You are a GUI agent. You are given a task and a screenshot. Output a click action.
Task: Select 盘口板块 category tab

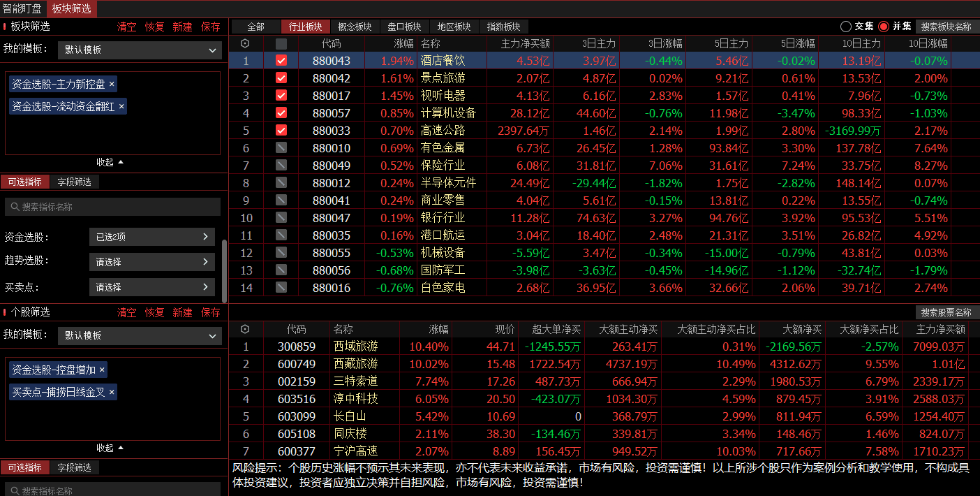404,27
